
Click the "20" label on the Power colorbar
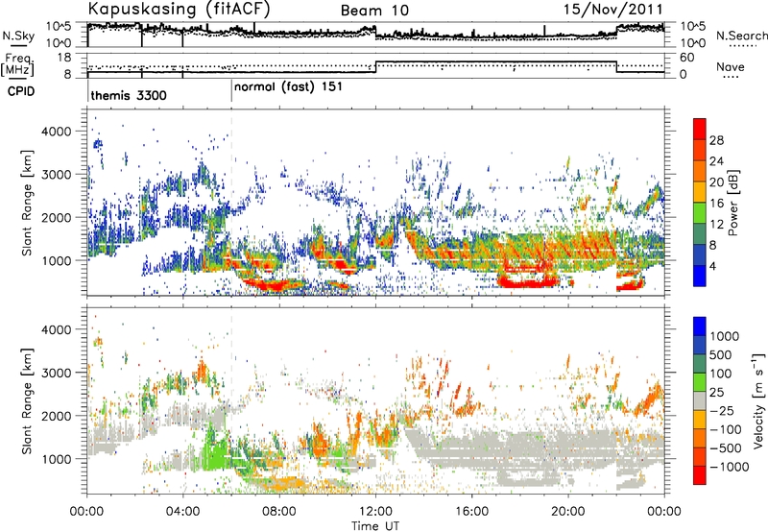pyautogui.click(x=716, y=182)
